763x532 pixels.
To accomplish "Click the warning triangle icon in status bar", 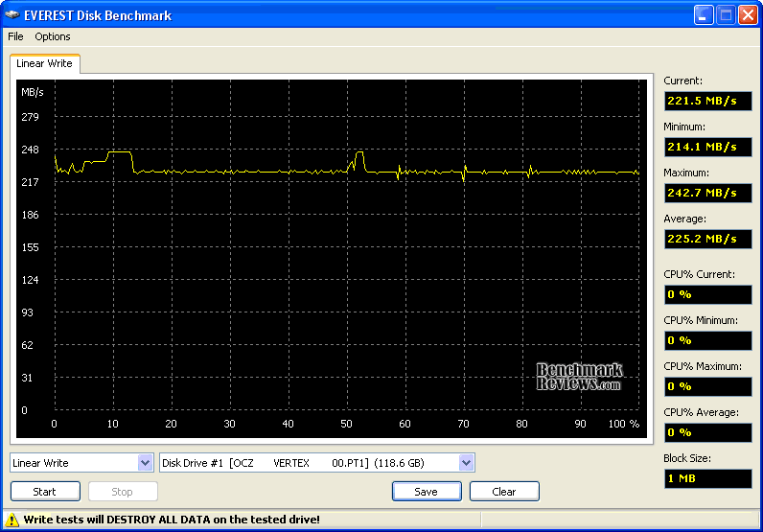I will tap(12, 520).
